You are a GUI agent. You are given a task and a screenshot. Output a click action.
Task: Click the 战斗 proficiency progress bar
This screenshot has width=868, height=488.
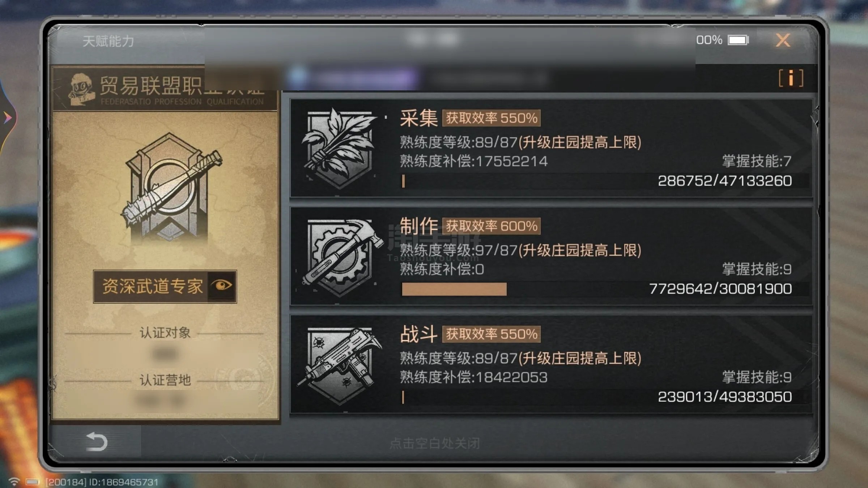[x=597, y=397]
